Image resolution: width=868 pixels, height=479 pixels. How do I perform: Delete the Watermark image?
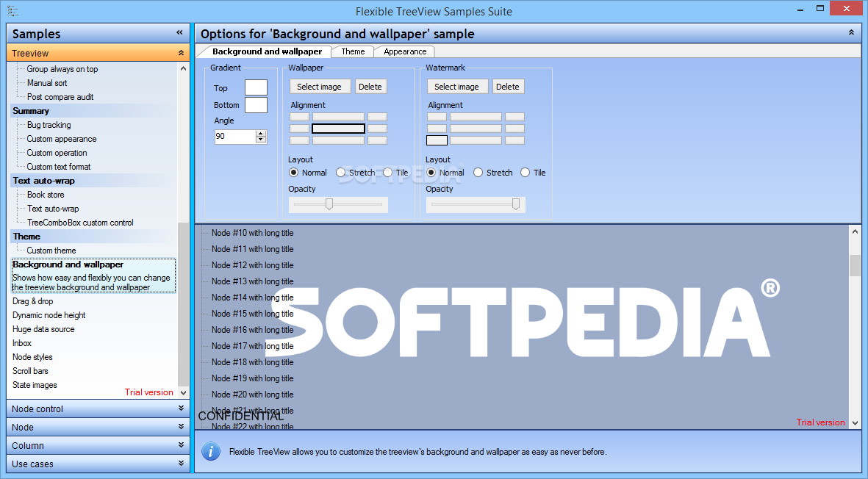(x=508, y=87)
